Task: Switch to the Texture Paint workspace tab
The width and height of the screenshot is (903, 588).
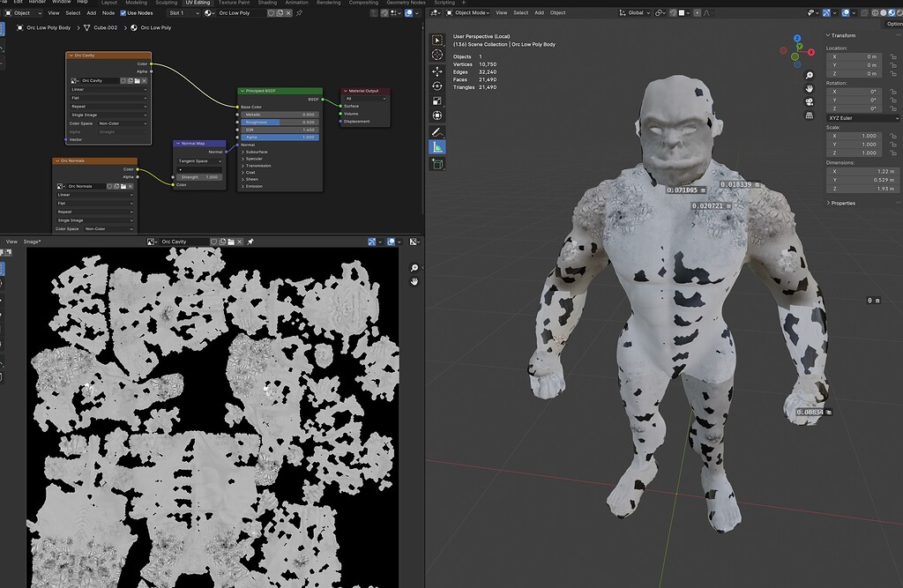Action: (234, 3)
